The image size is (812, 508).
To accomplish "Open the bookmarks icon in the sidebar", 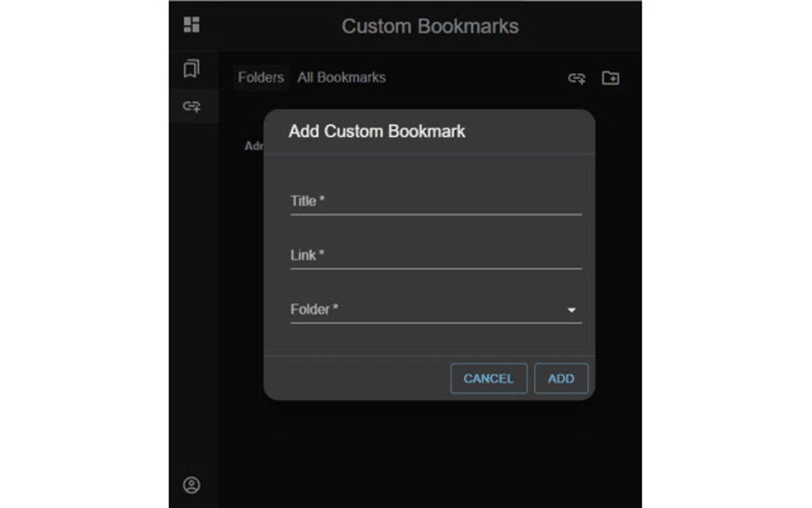I will coord(192,69).
